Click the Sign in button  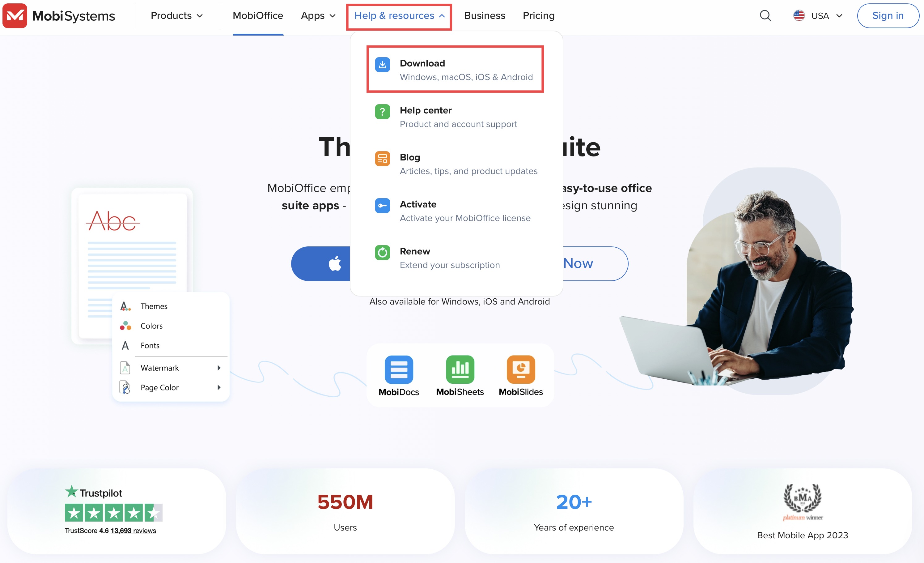coord(888,16)
